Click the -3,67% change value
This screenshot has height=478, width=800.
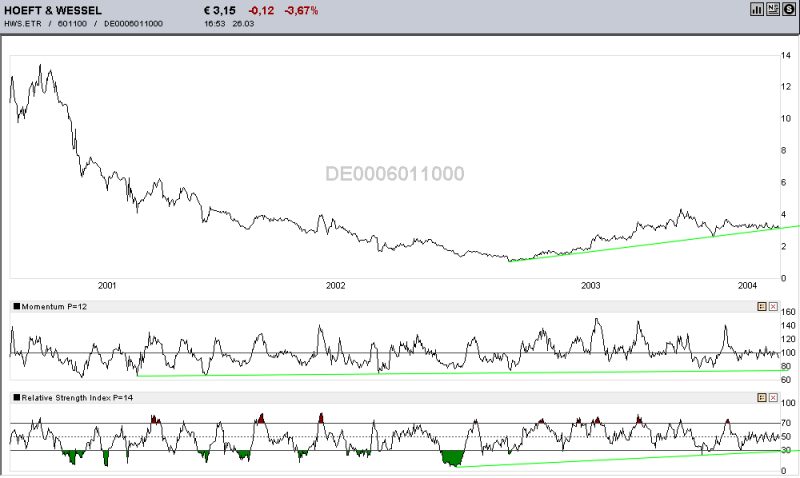pyautogui.click(x=301, y=10)
